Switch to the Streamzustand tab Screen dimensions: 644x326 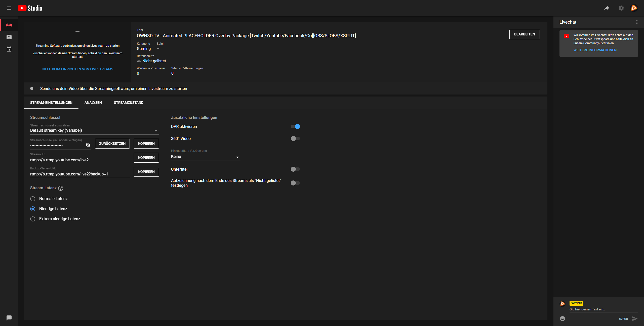(x=129, y=103)
